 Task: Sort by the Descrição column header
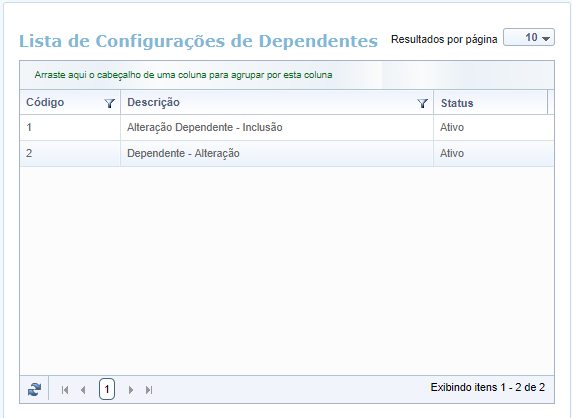point(153,102)
